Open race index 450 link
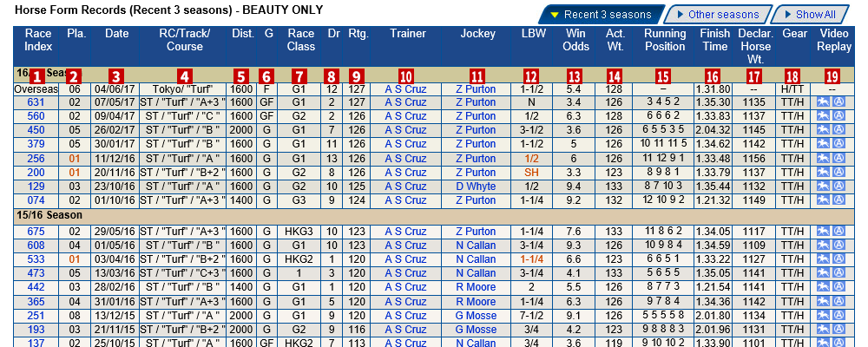868x347 pixels. [36, 130]
